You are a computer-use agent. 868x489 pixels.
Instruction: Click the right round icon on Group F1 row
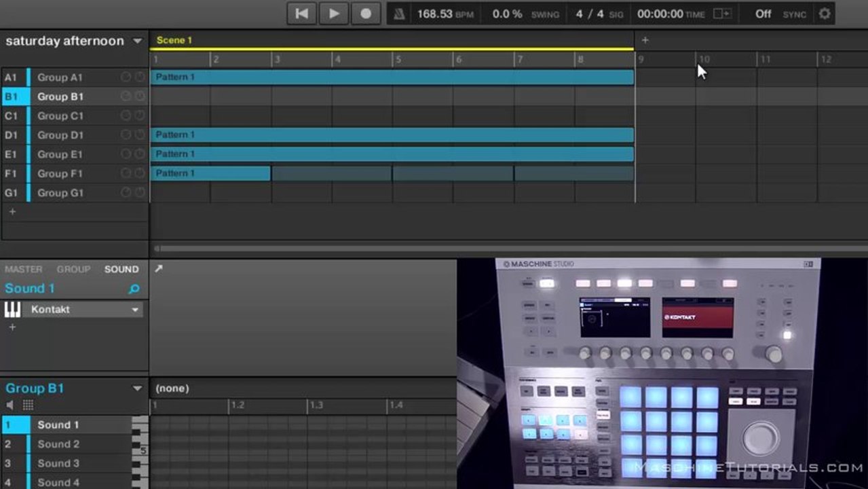(140, 174)
